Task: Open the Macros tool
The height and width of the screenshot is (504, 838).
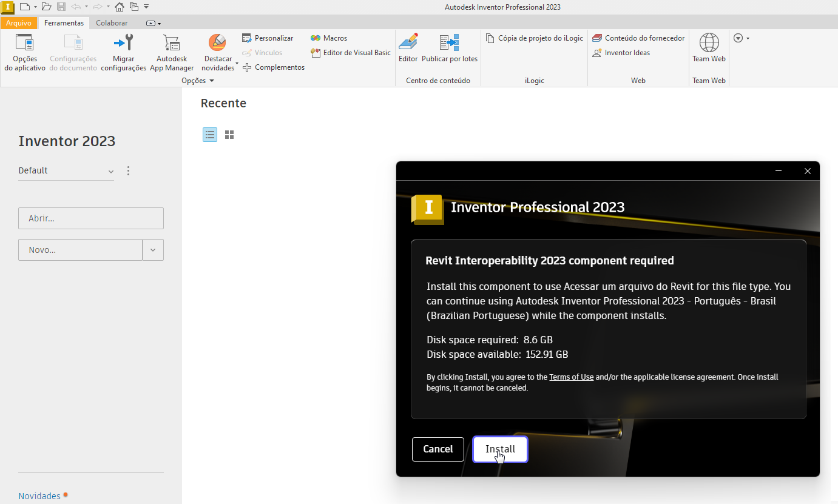Action: [x=329, y=38]
